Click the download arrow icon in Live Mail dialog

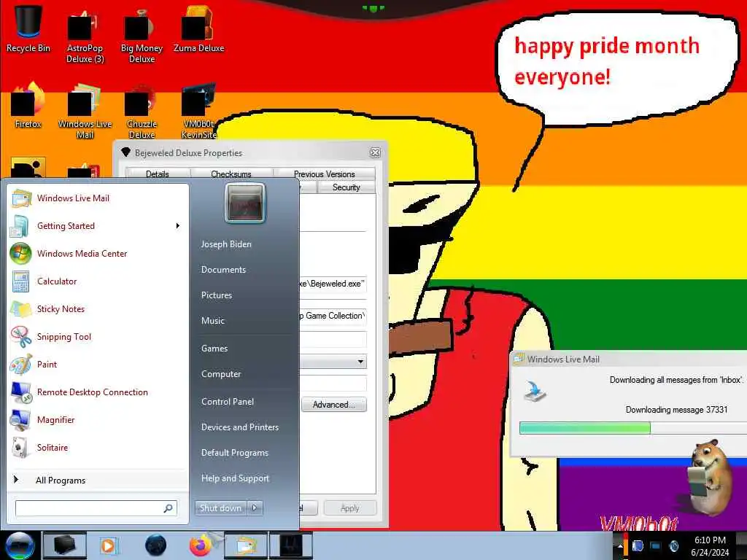coord(535,392)
